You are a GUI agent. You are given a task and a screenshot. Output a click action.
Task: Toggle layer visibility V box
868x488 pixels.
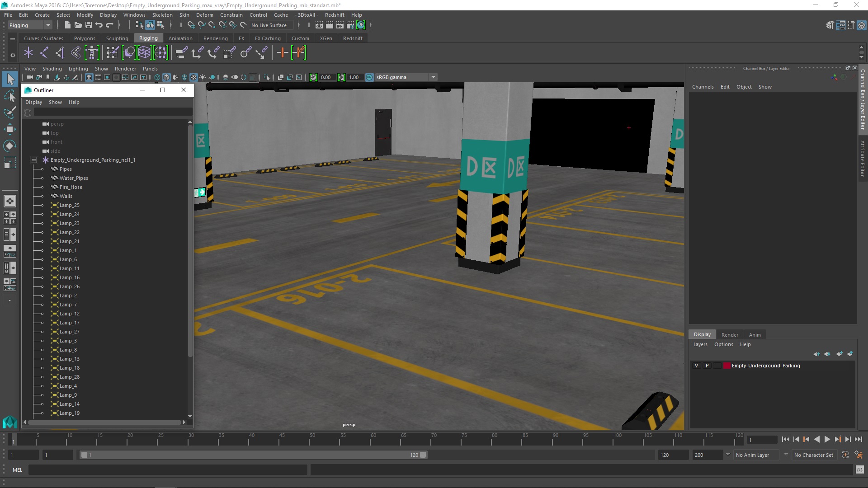pyautogui.click(x=696, y=366)
